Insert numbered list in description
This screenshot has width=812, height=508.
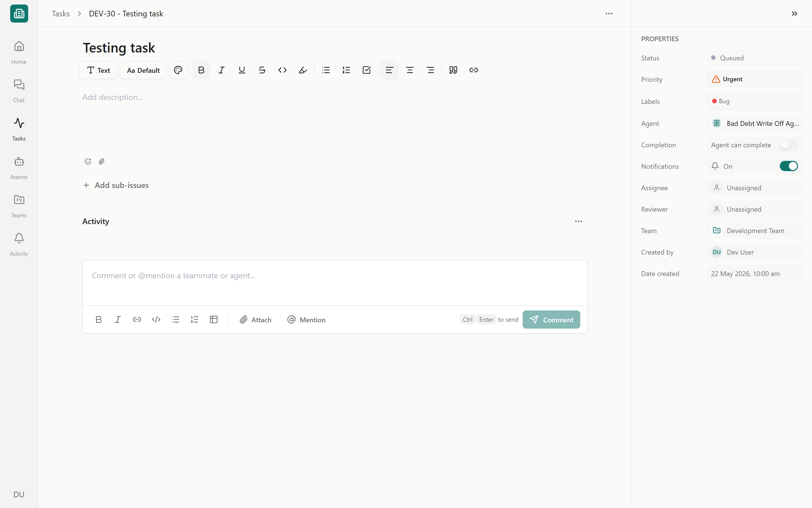point(346,70)
